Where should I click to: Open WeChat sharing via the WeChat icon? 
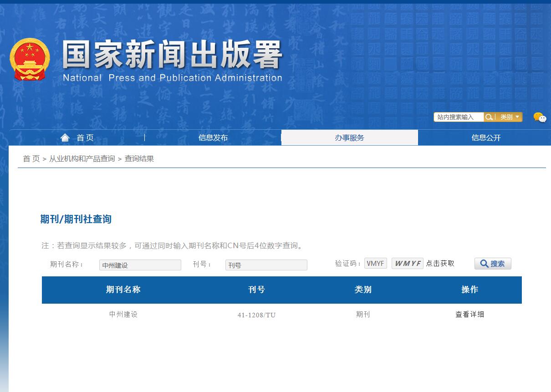540,117
